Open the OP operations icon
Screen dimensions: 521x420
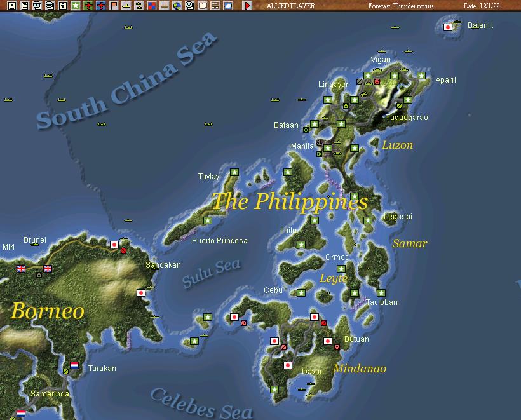203,5
